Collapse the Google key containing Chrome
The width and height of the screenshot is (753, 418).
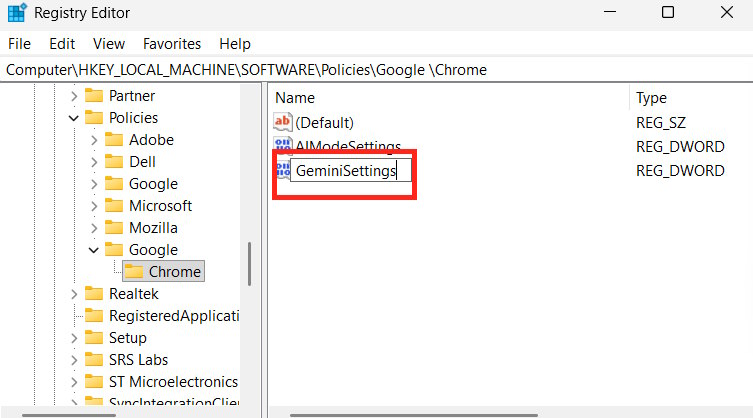coord(94,250)
